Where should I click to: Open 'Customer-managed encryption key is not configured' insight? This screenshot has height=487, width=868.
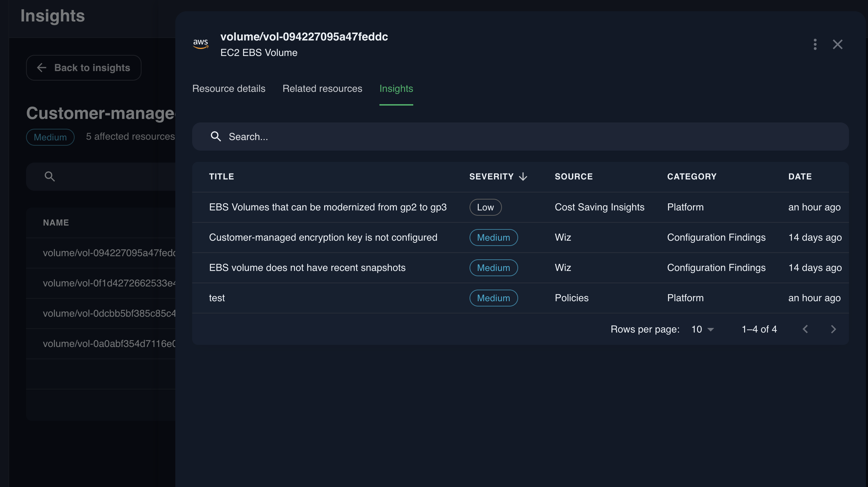tap(323, 238)
